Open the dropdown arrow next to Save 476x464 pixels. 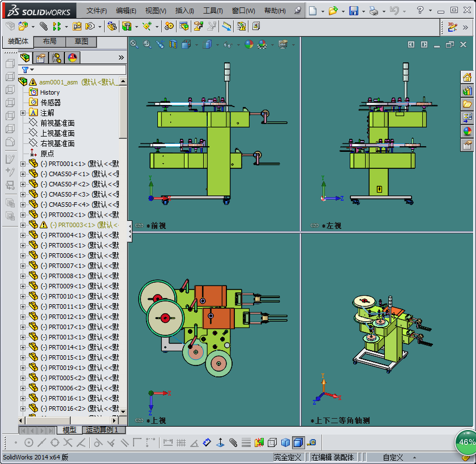coord(363,12)
